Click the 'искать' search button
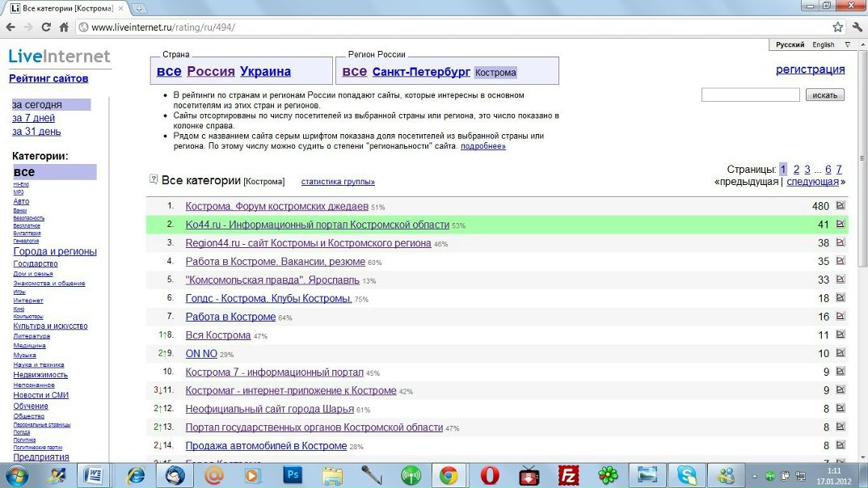 coord(824,95)
